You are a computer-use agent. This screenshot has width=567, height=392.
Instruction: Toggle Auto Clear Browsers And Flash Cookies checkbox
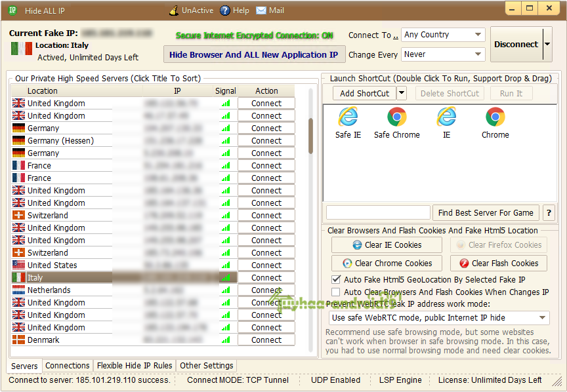pos(336,292)
